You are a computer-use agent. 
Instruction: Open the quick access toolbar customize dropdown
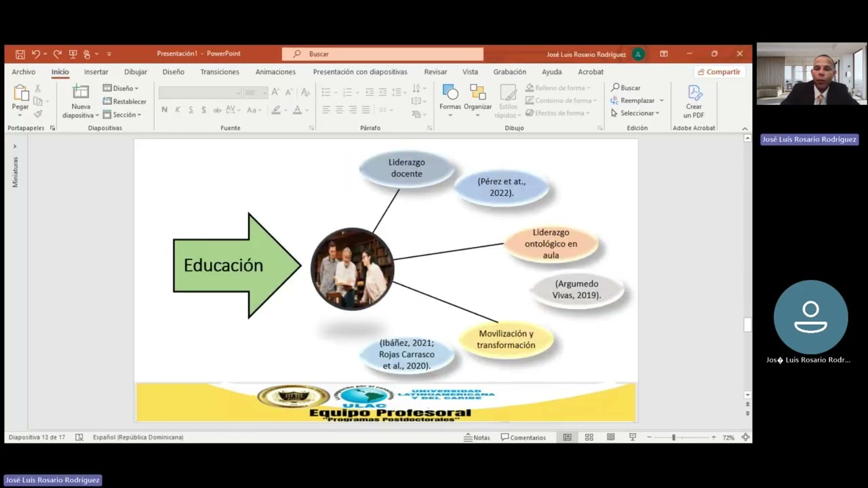pos(109,54)
